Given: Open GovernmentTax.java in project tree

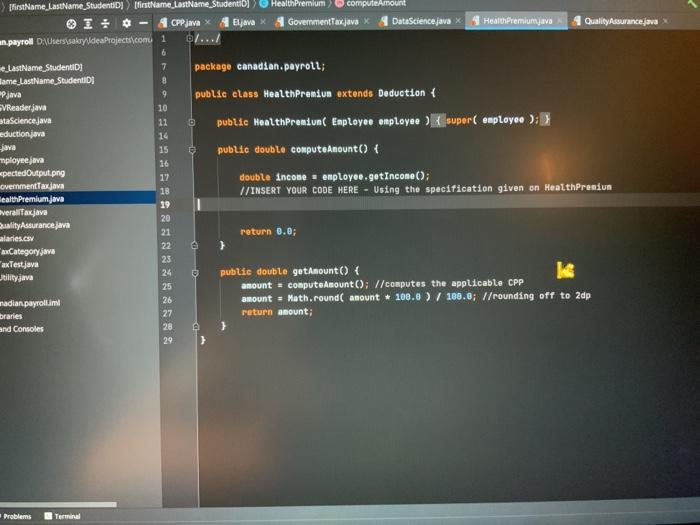Looking at the screenshot, I should tap(32, 186).
